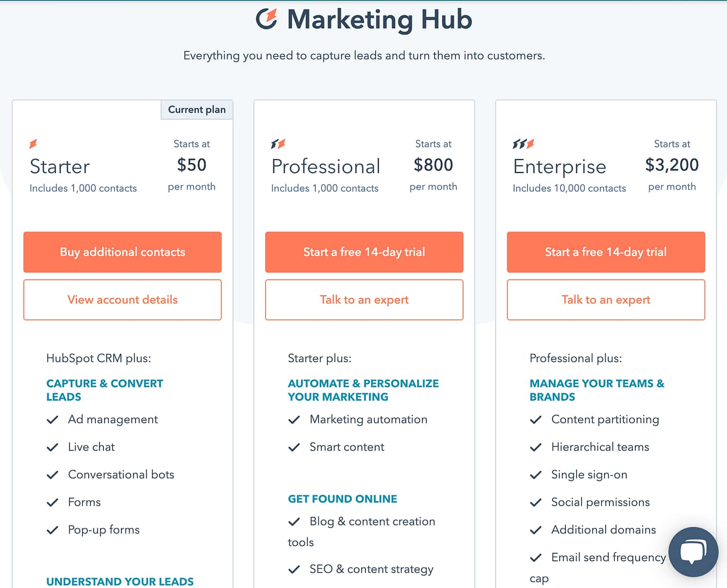The height and width of the screenshot is (588, 727).
Task: Click the checkmark next to Hierarchical teams
Action: point(536,446)
